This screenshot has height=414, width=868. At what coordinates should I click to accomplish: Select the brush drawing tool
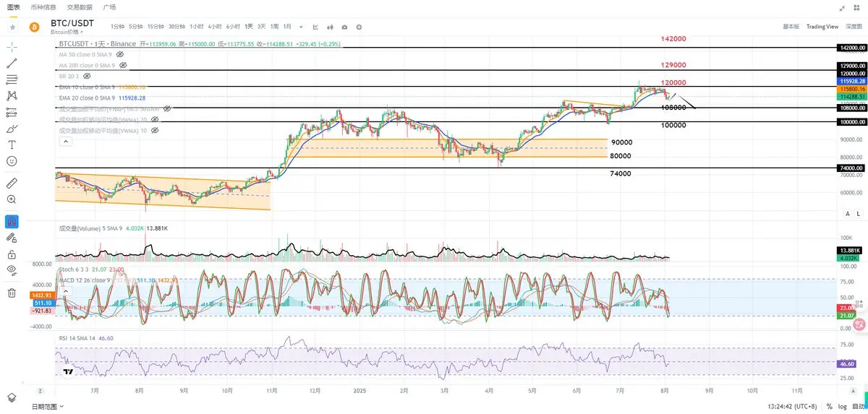coord(12,129)
